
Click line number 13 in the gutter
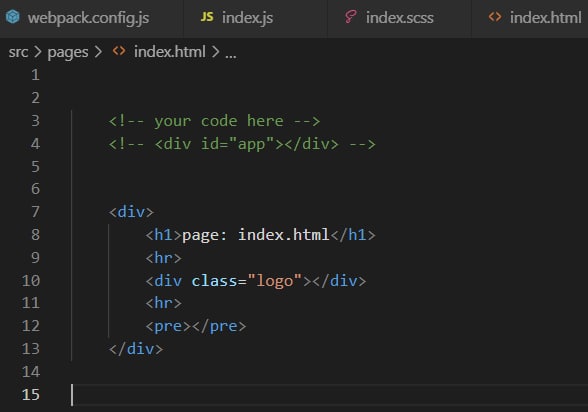tap(31, 349)
